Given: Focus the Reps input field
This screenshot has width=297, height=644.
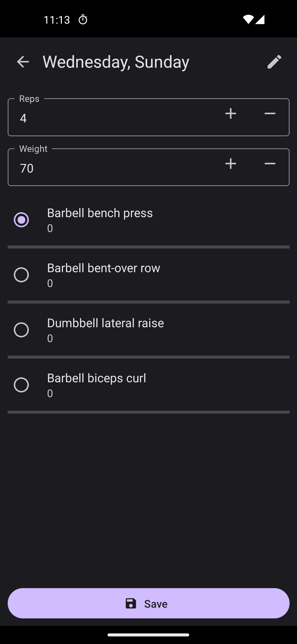Looking at the screenshot, I should coord(110,118).
